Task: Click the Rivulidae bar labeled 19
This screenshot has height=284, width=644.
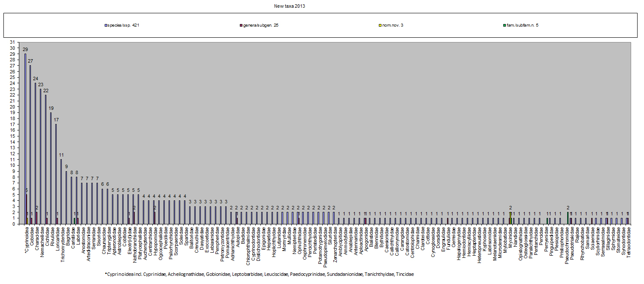Action: pos(51,168)
